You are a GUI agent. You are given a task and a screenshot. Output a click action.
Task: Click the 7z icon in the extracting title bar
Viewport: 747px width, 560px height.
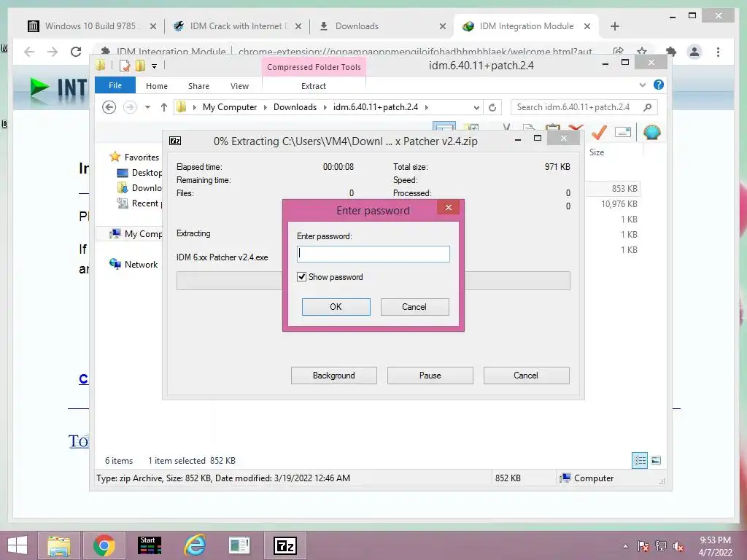(x=175, y=141)
